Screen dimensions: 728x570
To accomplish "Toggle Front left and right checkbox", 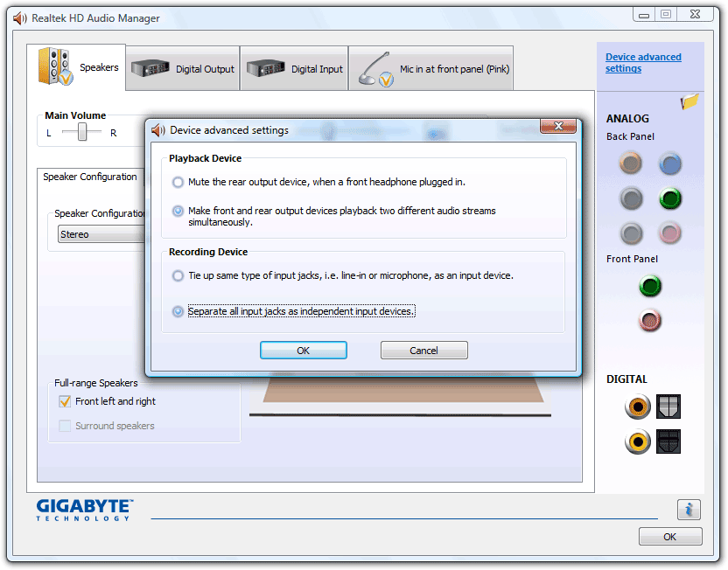I will [65, 401].
